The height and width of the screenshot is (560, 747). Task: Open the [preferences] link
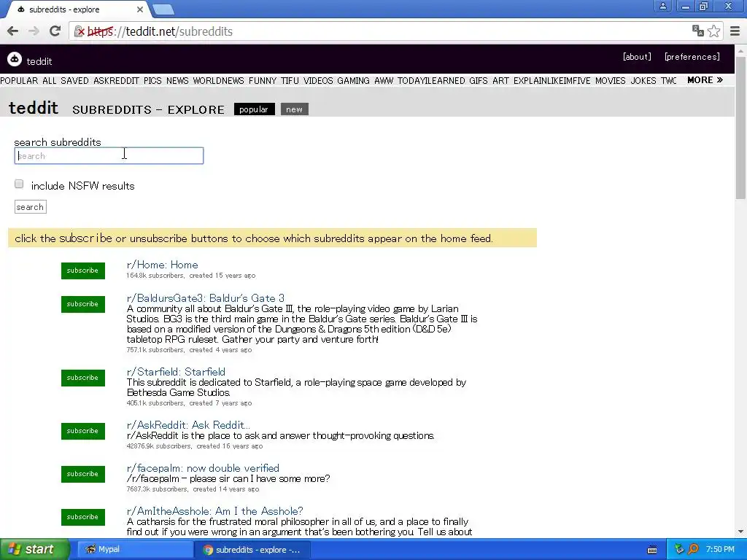pyautogui.click(x=692, y=57)
